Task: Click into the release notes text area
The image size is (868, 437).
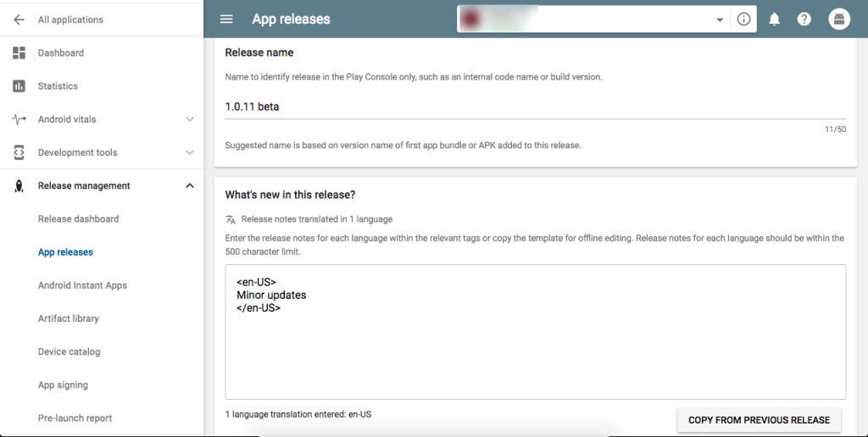Action: point(535,347)
